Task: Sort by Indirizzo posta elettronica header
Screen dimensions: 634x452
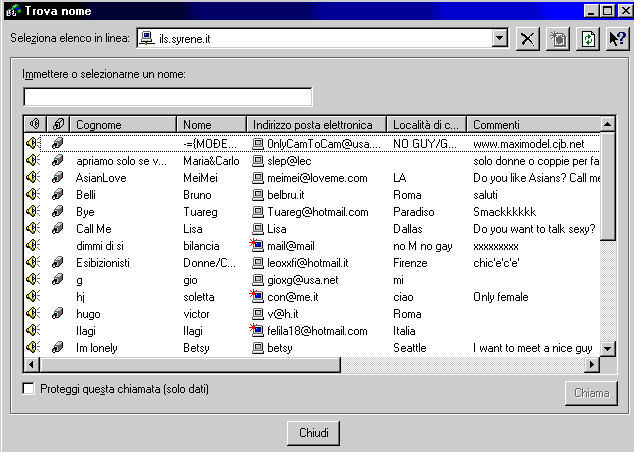Action: [x=317, y=125]
